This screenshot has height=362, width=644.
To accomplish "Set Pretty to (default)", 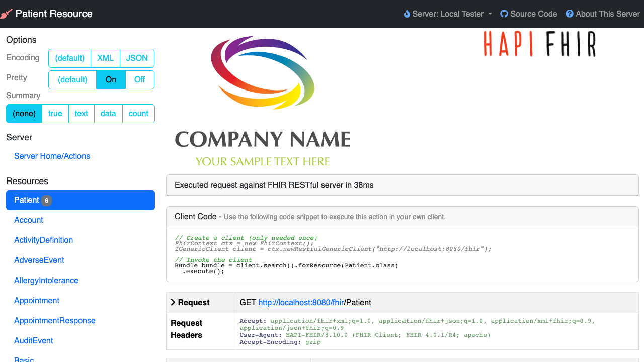I will tap(72, 80).
